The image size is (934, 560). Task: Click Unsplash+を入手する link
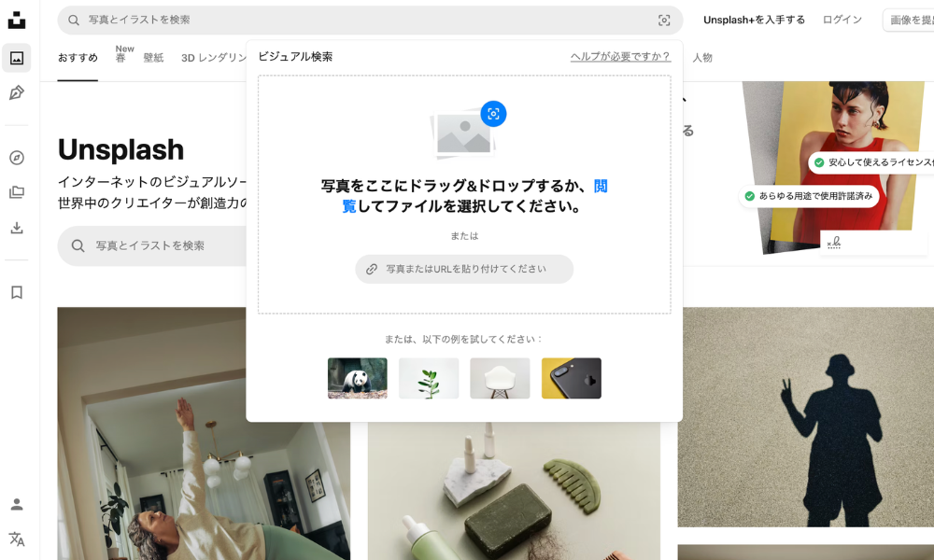coord(754,20)
